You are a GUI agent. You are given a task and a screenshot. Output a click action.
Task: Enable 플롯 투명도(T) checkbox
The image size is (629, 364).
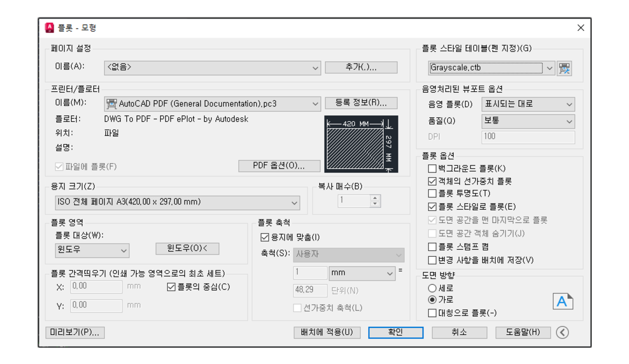[432, 194]
